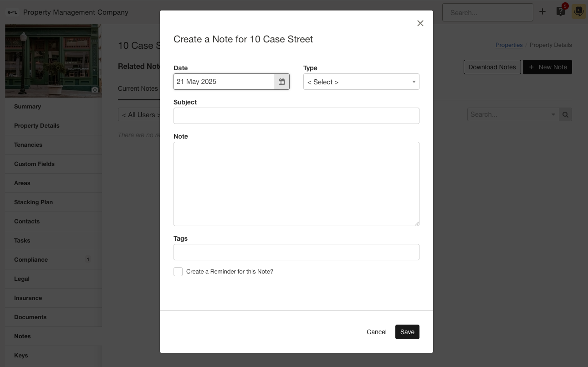Click into the Subject input field
This screenshot has width=588, height=367.
[296, 116]
